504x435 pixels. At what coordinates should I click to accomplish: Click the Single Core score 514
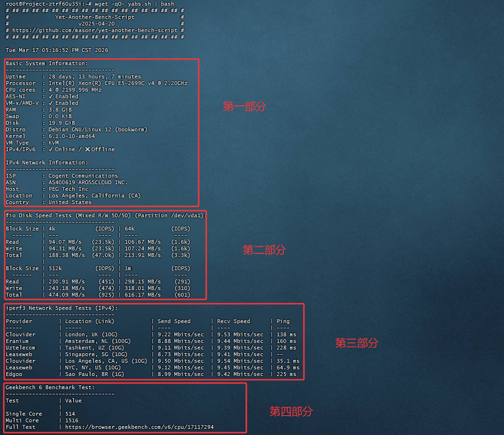point(70,414)
